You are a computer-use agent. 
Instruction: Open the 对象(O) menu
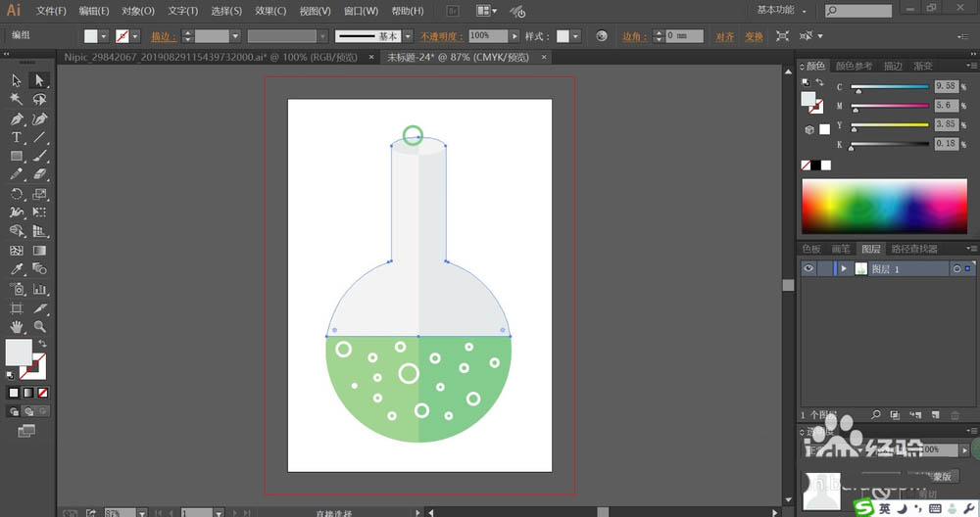point(138,11)
